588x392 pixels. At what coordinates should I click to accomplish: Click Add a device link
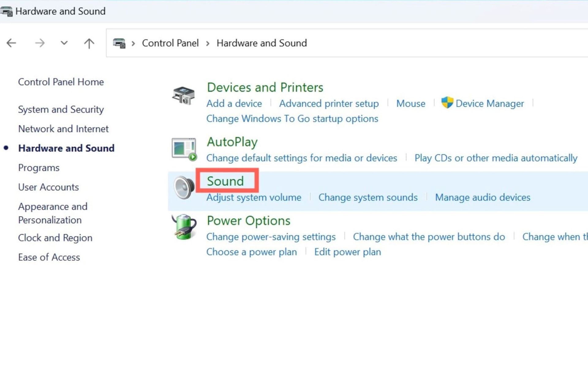tap(233, 103)
